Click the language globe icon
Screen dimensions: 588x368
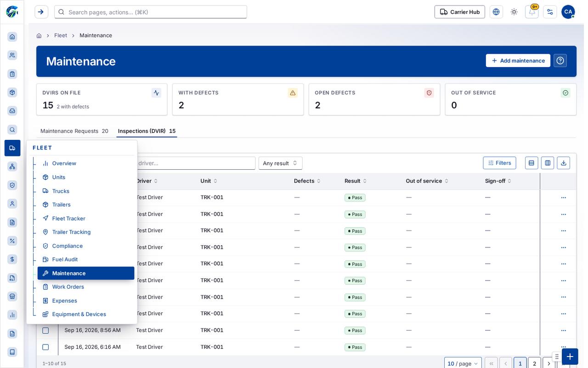pos(496,12)
